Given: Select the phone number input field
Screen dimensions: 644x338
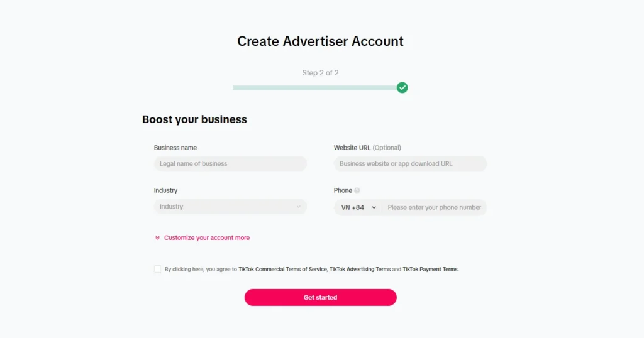Looking at the screenshot, I should coord(434,207).
